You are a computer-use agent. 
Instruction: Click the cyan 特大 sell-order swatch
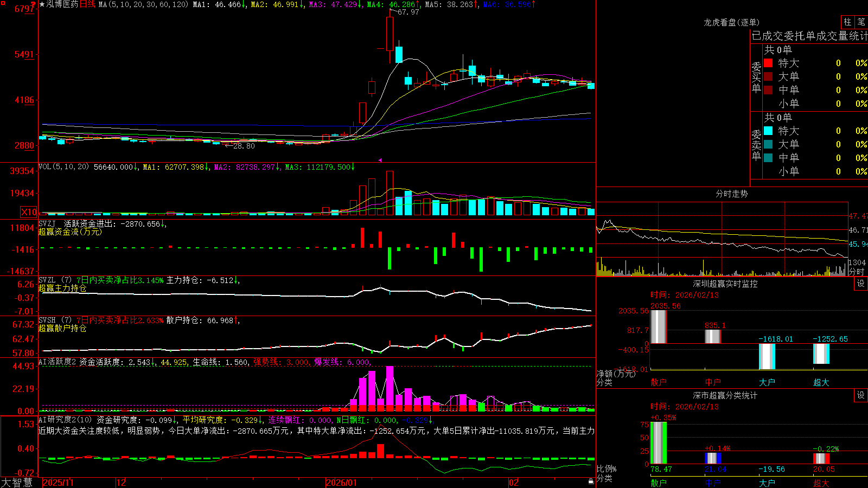[x=768, y=131]
